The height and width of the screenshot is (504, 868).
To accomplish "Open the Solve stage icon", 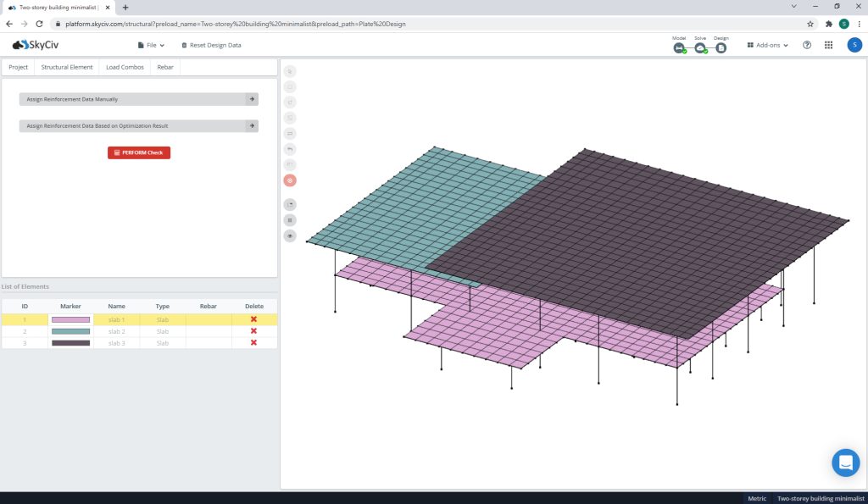I will (700, 47).
